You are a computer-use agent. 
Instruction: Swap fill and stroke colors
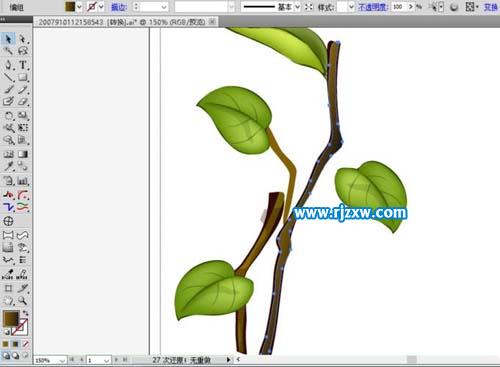tap(26, 313)
